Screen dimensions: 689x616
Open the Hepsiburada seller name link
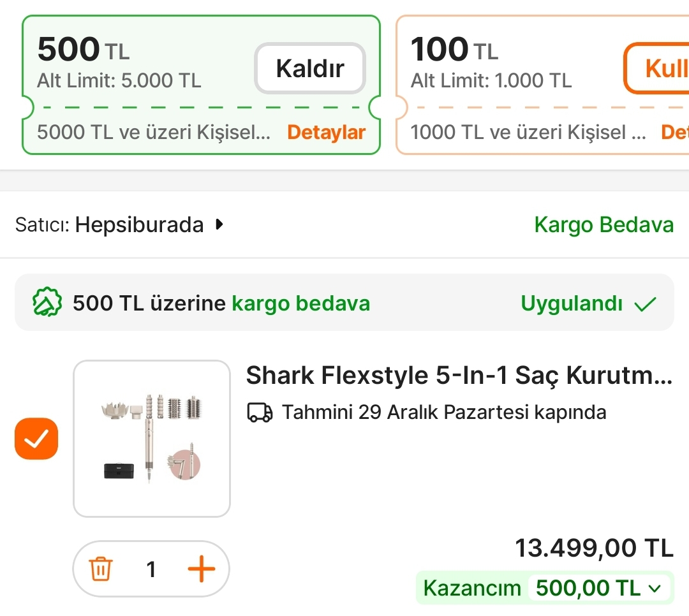139,224
